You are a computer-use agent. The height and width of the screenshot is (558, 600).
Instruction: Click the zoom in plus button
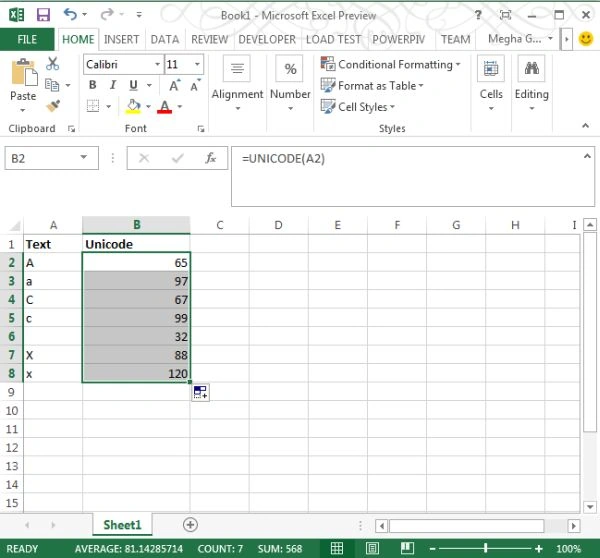[539, 549]
